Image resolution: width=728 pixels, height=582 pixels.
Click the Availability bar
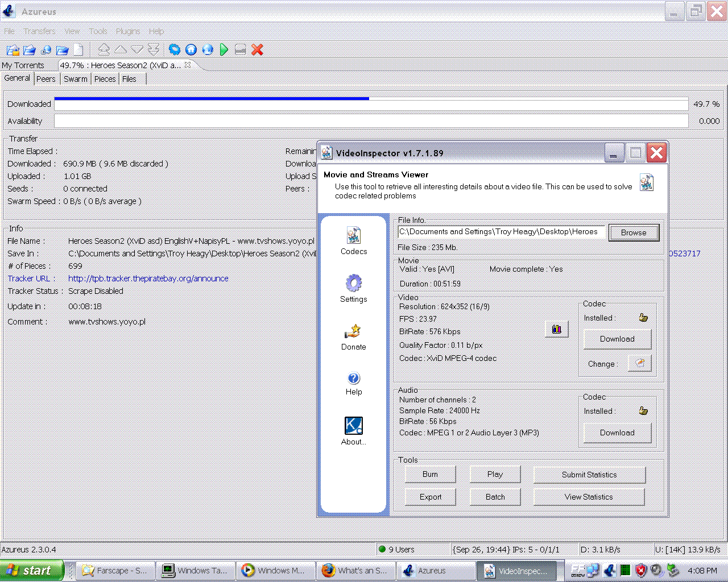tap(371, 121)
